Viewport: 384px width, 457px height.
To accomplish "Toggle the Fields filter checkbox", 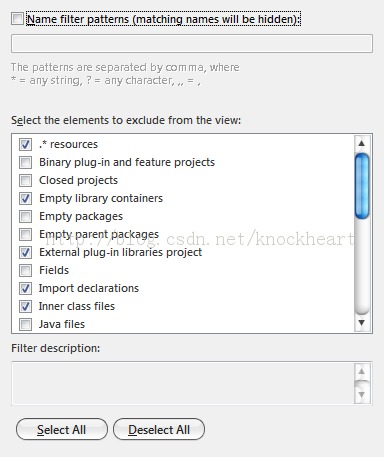I will (25, 271).
